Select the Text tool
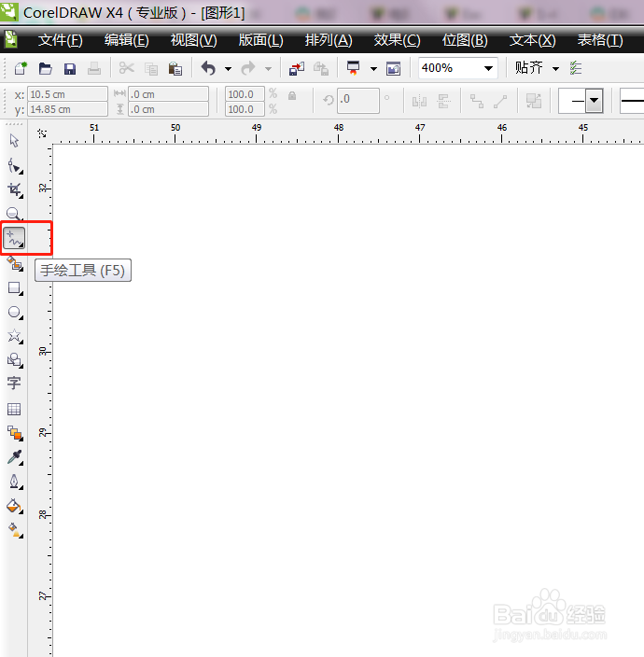Image resolution: width=644 pixels, height=657 pixels. click(14, 383)
